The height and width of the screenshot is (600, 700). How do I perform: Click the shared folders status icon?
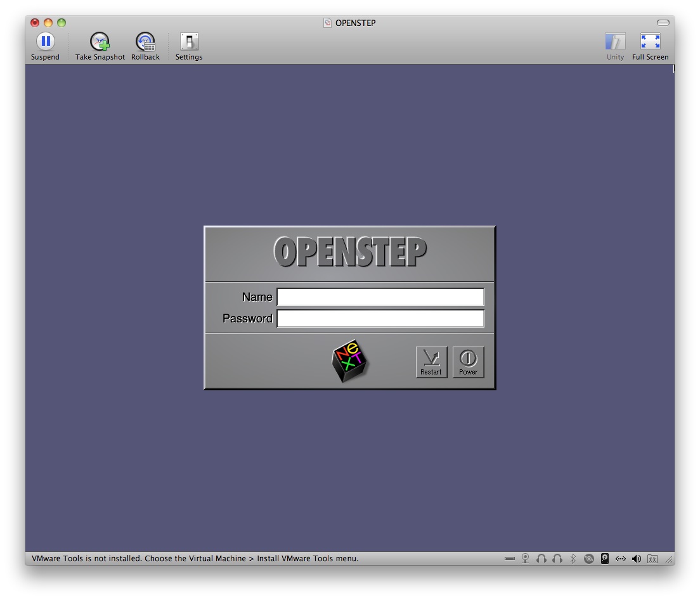652,559
